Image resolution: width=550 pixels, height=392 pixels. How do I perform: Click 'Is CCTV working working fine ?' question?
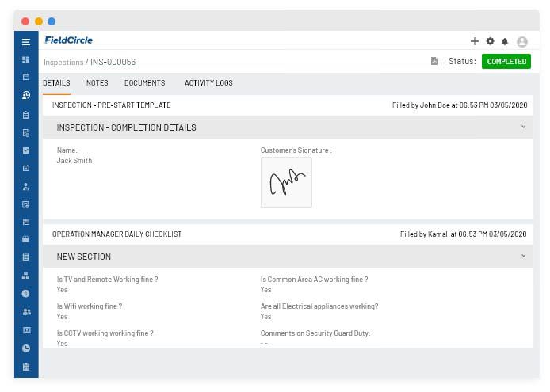tap(105, 333)
